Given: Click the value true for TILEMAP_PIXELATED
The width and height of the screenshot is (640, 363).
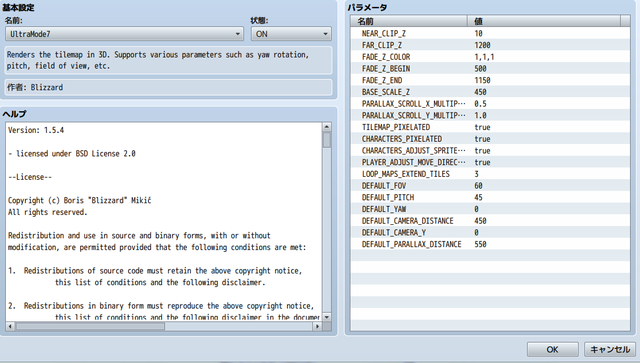Looking at the screenshot, I should point(482,127).
